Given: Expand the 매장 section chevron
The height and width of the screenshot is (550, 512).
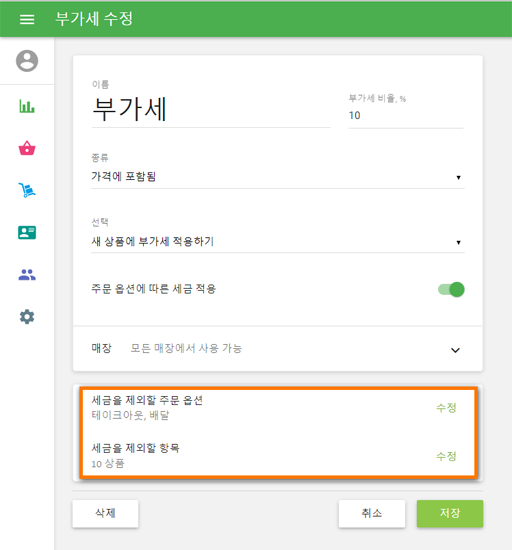Looking at the screenshot, I should [455, 350].
